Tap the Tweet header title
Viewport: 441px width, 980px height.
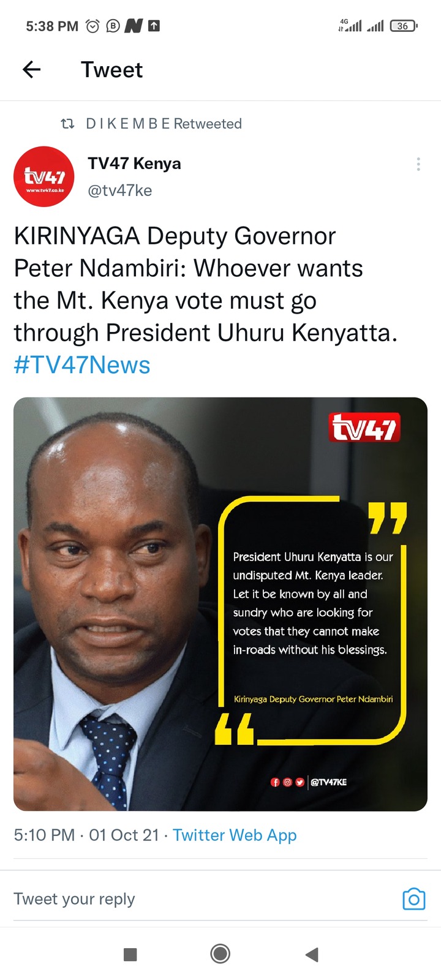coord(111,70)
